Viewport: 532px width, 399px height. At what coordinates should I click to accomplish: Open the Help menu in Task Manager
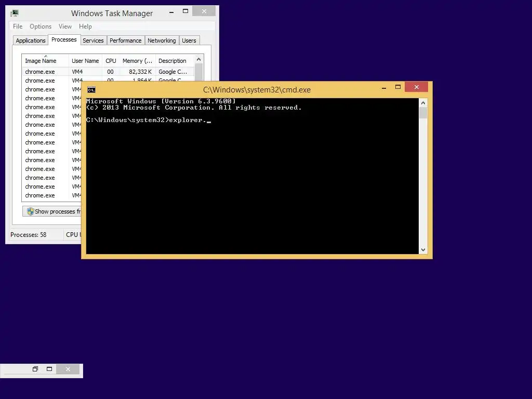[85, 26]
